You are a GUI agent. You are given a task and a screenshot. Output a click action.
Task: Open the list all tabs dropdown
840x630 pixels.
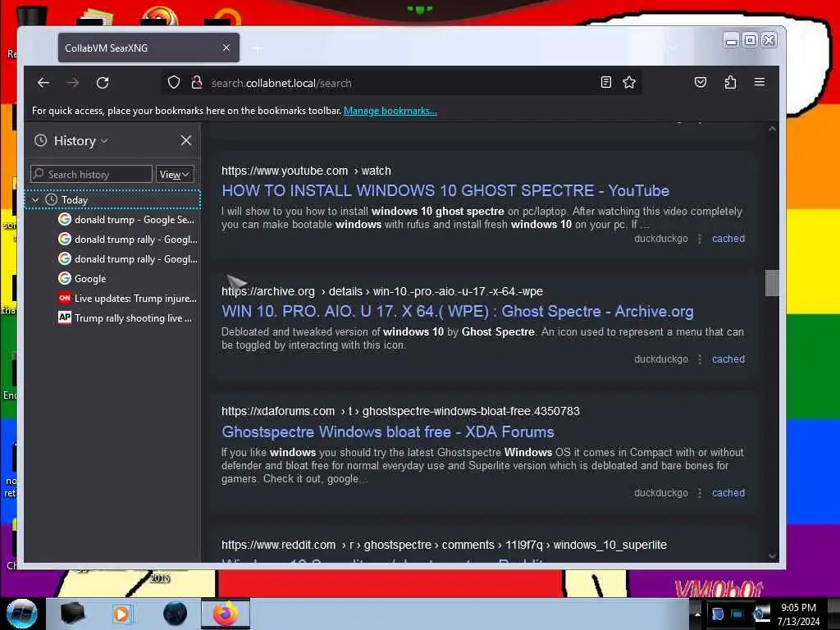(673, 48)
